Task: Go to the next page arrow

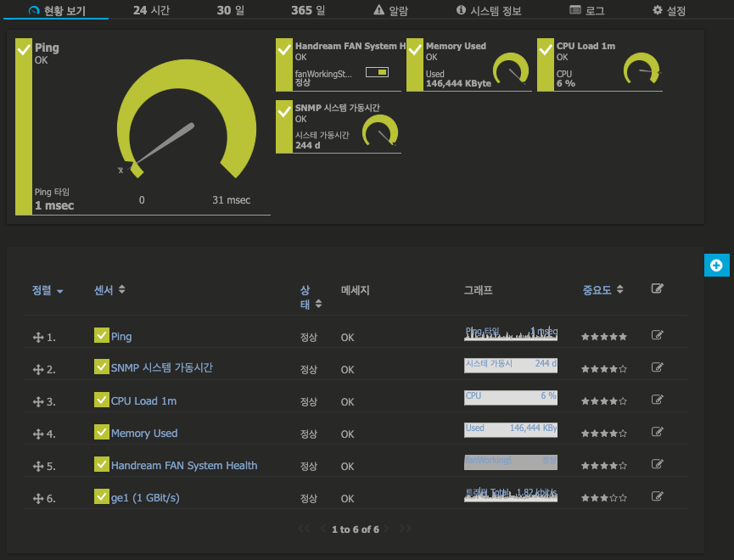Action: click(386, 529)
